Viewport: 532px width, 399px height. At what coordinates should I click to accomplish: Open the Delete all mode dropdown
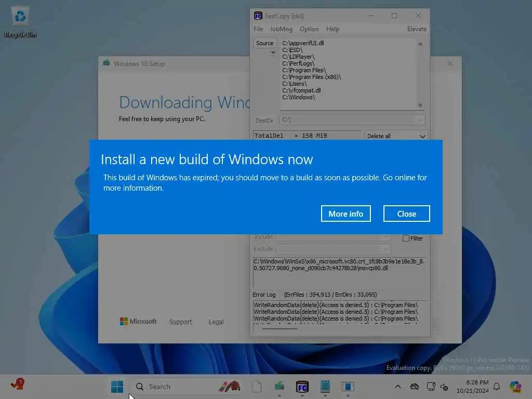click(x=395, y=136)
